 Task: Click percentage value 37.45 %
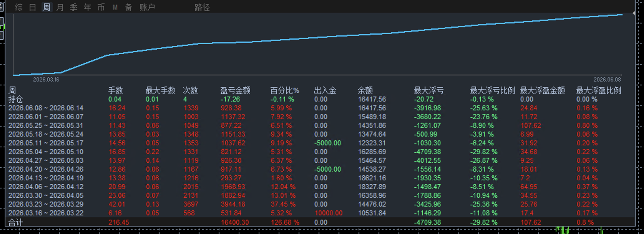[x=283, y=204]
